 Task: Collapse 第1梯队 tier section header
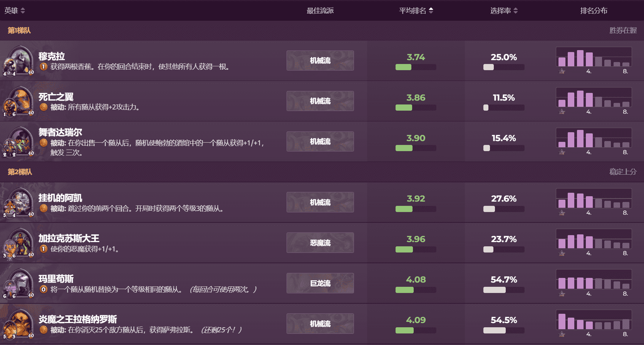(322, 30)
